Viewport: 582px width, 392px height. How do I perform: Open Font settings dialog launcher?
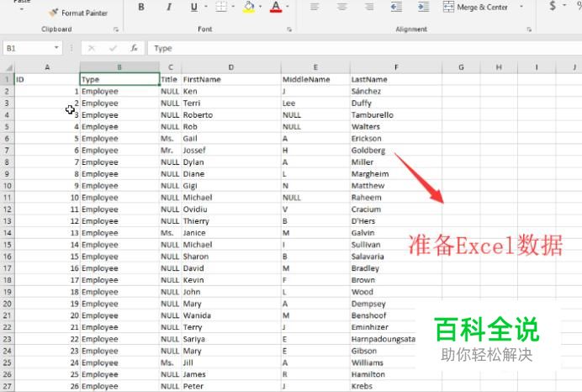(x=289, y=29)
